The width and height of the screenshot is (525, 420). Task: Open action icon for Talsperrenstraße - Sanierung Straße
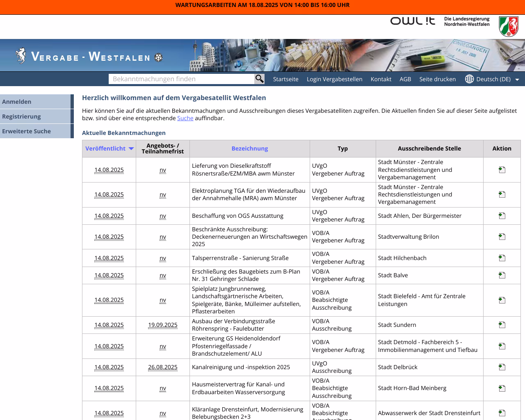502,258
